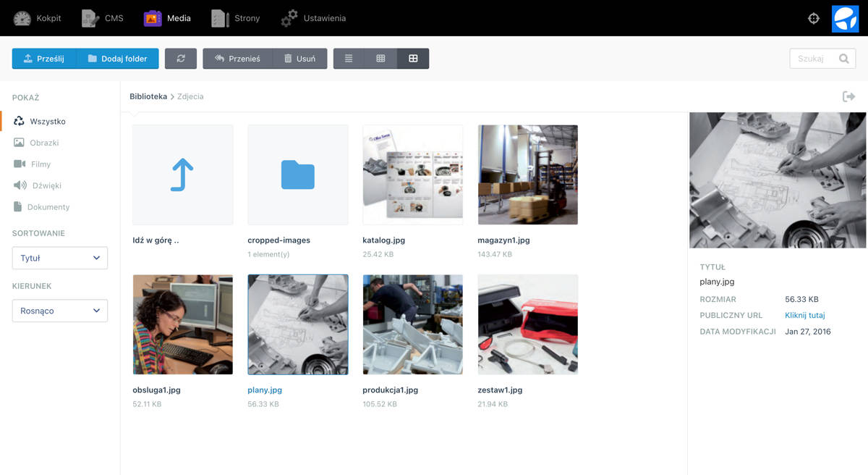Open the cropped-images folder icon

coord(298,175)
